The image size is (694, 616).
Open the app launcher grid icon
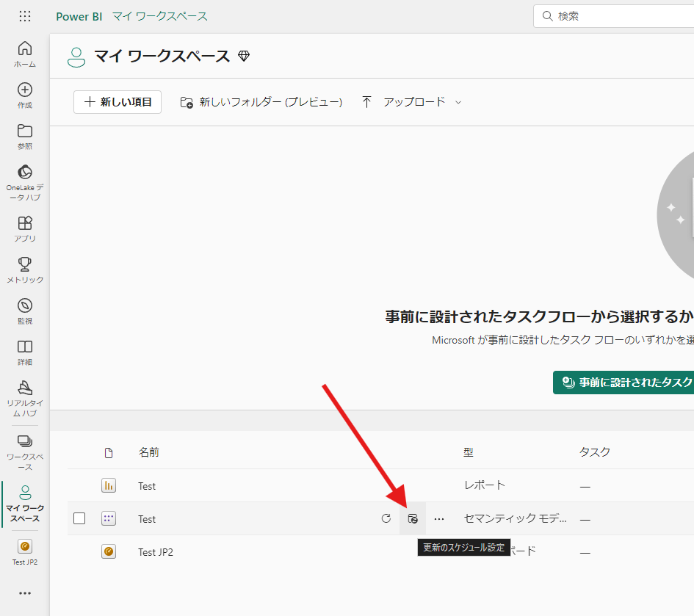25,16
